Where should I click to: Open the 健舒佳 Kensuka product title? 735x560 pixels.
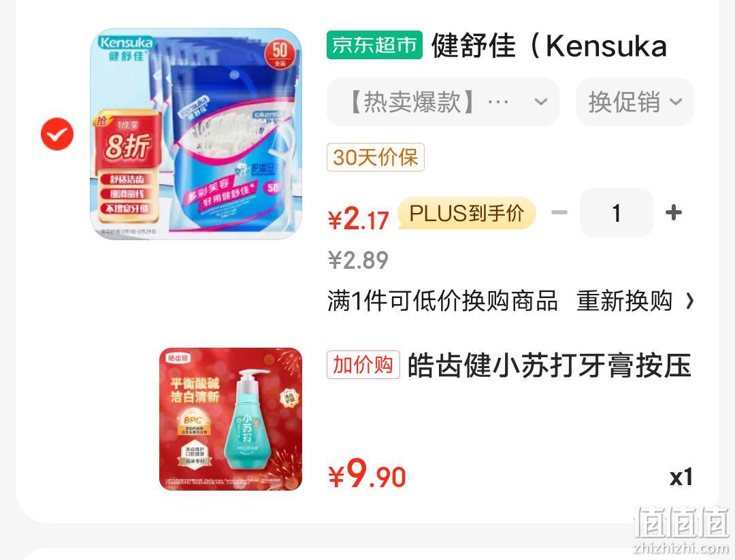tap(549, 46)
